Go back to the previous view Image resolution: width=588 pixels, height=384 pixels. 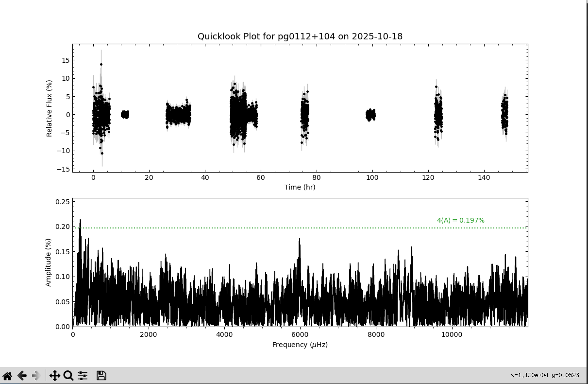point(22,375)
